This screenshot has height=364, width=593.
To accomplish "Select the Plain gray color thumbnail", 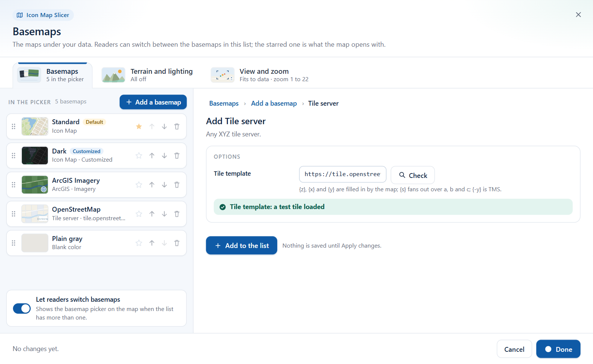I will 35,243.
